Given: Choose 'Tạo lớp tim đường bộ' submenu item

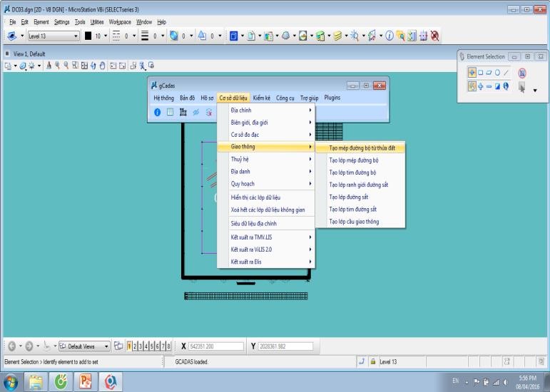Looking at the screenshot, I should [x=352, y=172].
